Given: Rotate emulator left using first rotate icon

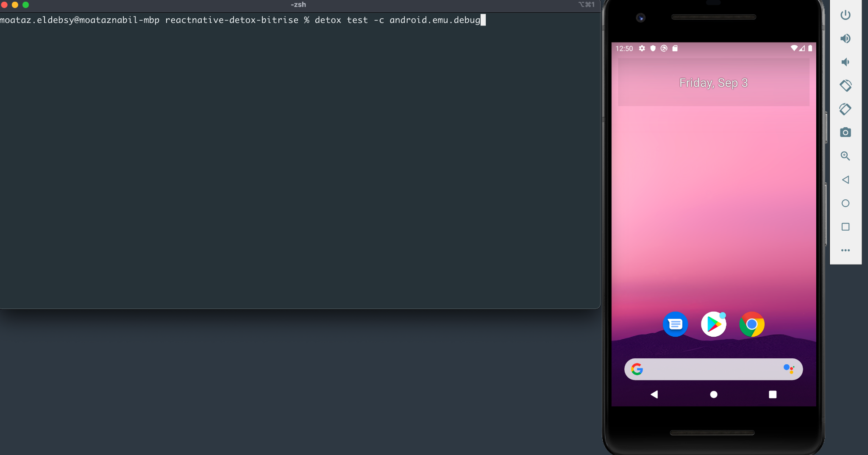Looking at the screenshot, I should (x=846, y=85).
